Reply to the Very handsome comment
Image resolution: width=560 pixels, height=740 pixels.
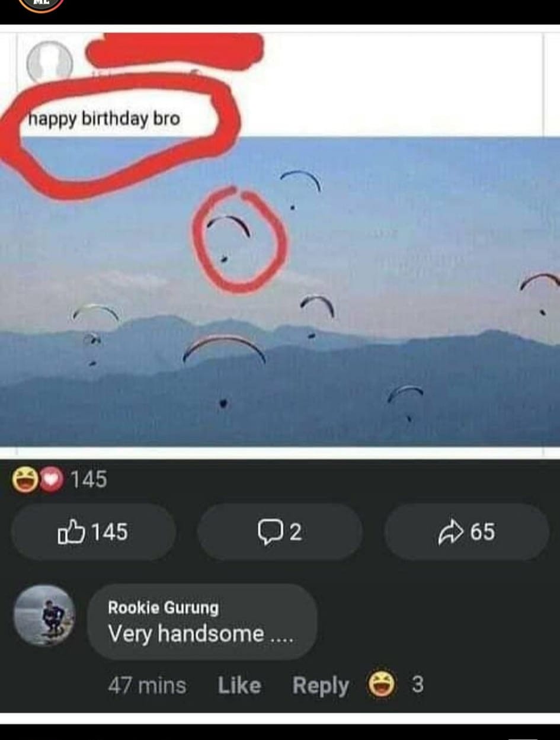tap(321, 685)
